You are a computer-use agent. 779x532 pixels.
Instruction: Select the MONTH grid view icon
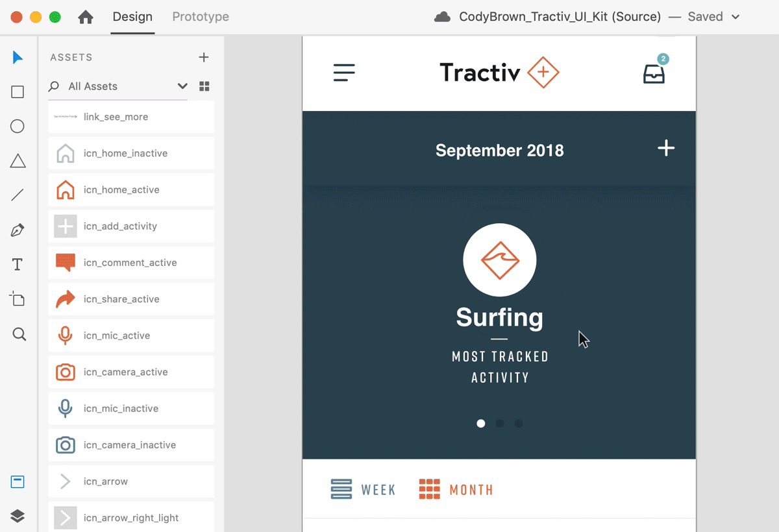[x=429, y=489]
